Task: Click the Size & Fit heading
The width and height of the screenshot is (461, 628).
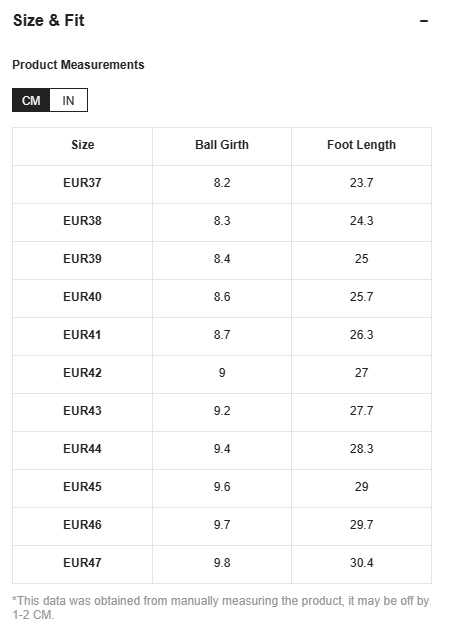Action: [x=48, y=20]
